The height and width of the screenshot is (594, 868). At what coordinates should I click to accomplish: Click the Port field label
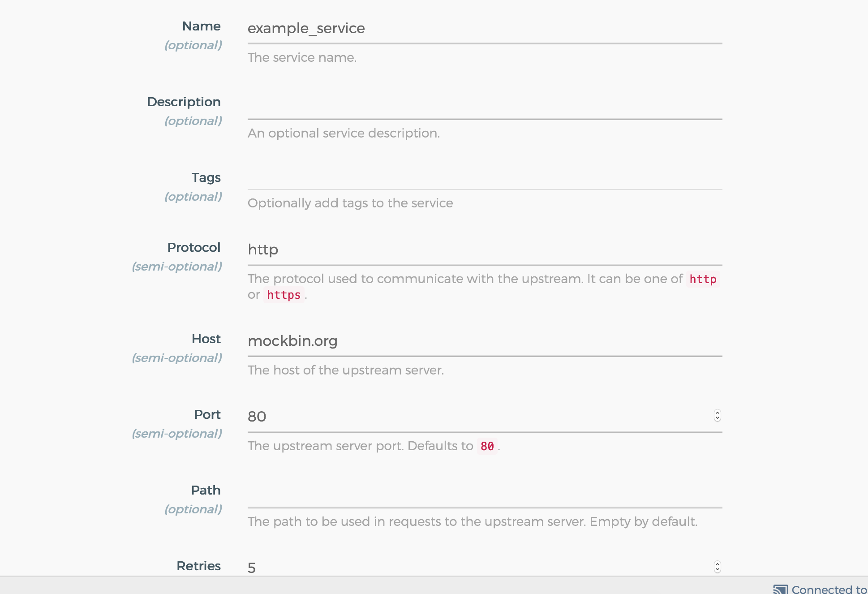(x=207, y=415)
